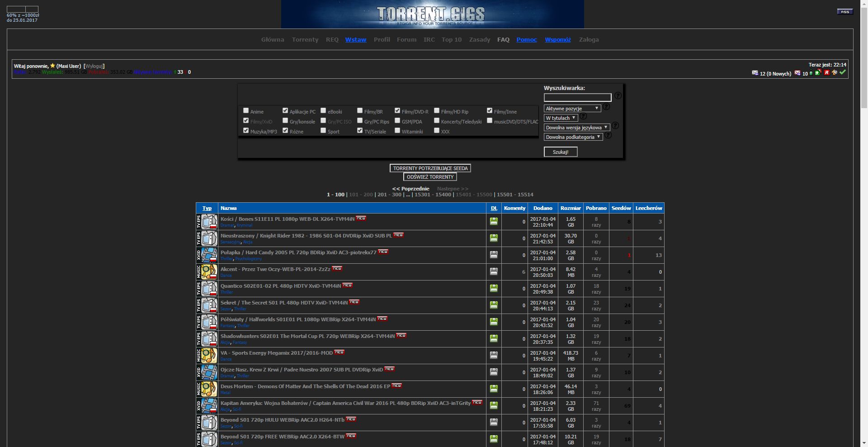Viewport: 868px width, 447px height.
Task: Enable the Anime category checkbox
Action: tap(246, 110)
